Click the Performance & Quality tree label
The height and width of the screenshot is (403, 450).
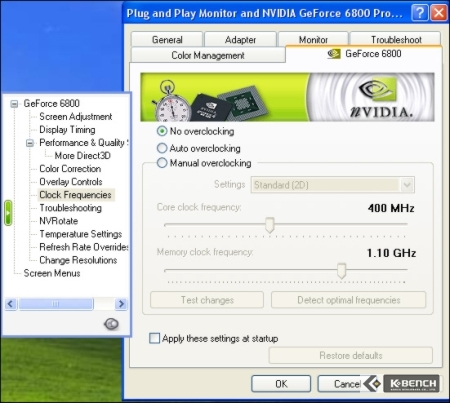(x=83, y=142)
